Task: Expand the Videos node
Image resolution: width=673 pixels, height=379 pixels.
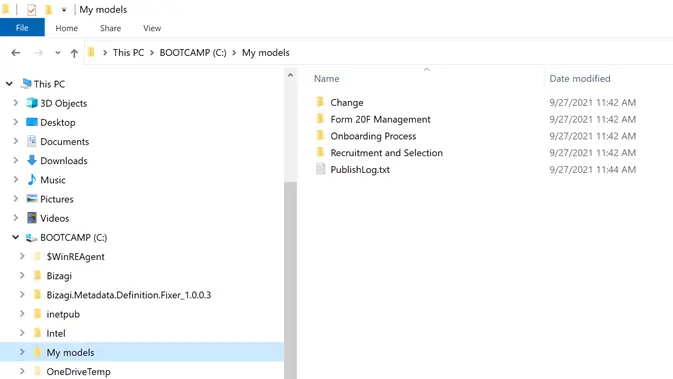Action: click(x=16, y=218)
